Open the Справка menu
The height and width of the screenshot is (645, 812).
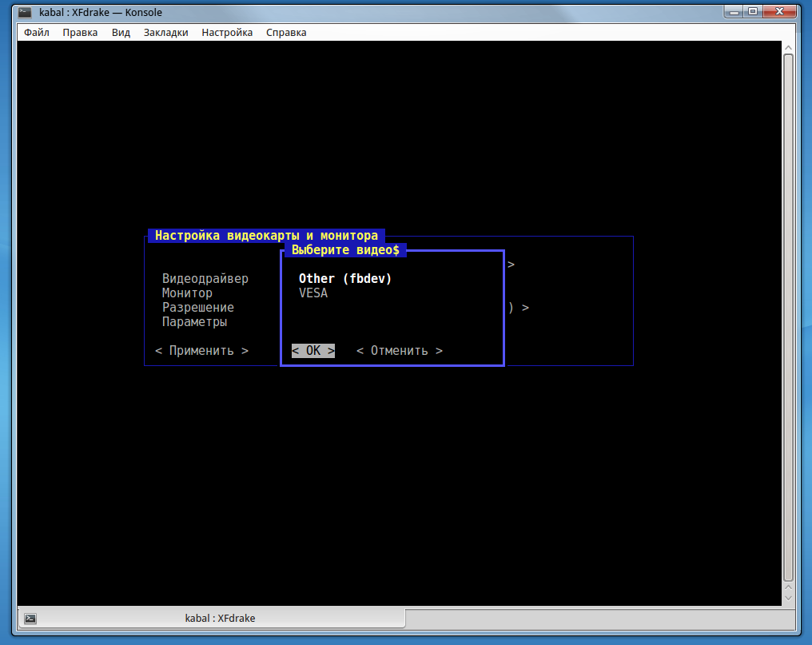click(x=286, y=32)
